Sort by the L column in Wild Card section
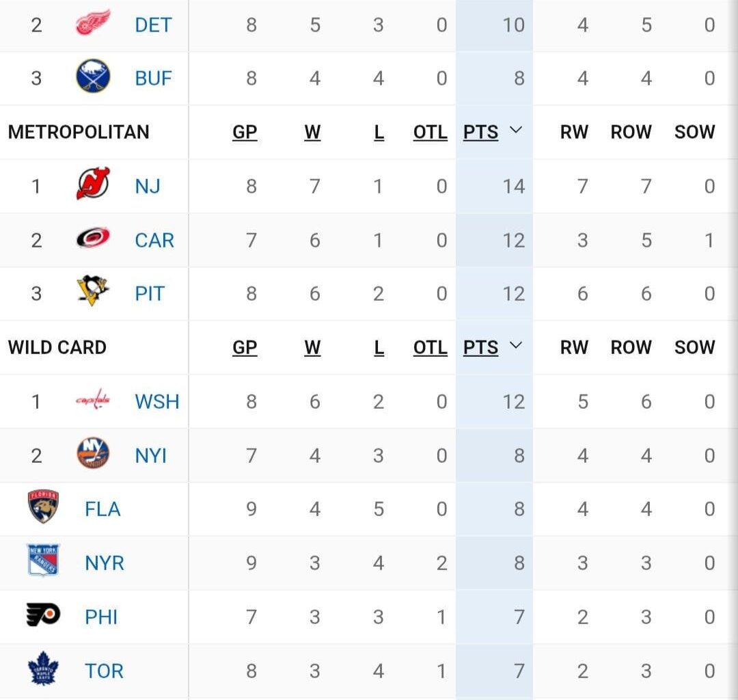Viewport: 738px width, 700px height. (379, 347)
